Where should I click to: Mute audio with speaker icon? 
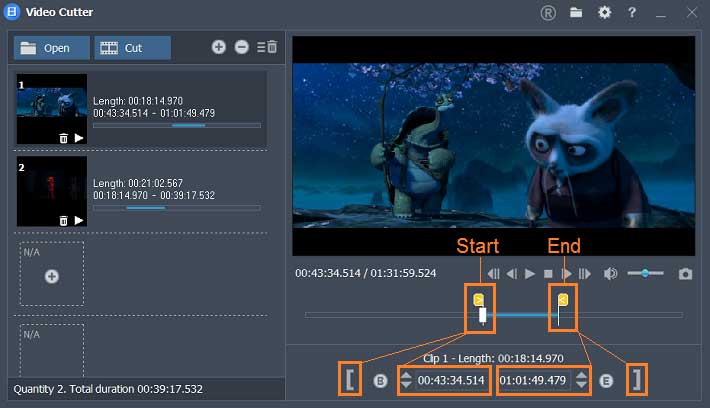[610, 274]
